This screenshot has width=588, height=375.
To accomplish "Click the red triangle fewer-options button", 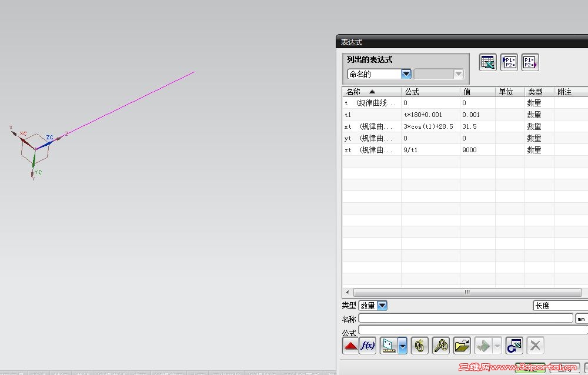I will click(x=350, y=346).
